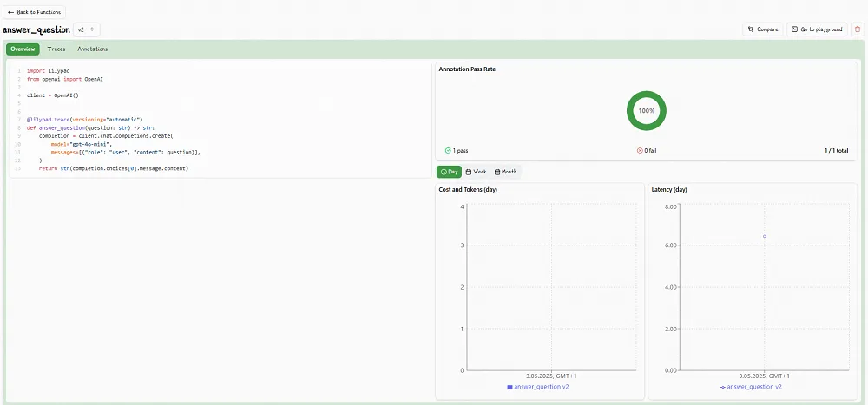Select the Day time range toggle

[449, 172]
